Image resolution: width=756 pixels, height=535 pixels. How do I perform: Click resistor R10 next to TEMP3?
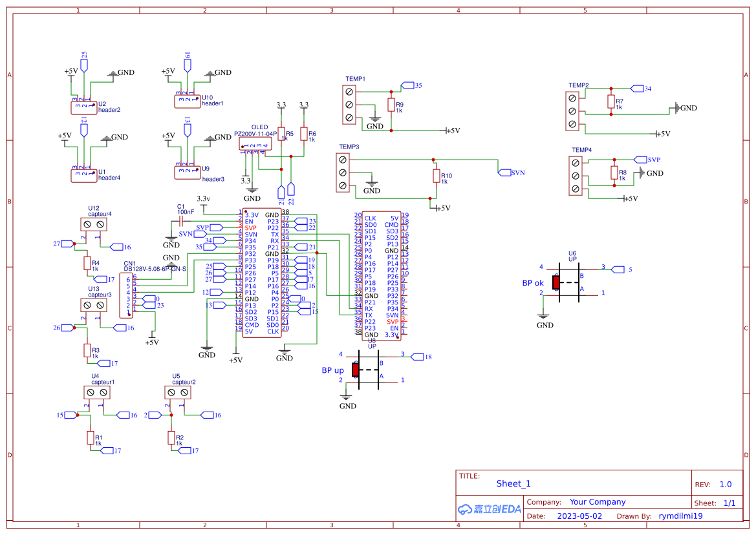436,177
